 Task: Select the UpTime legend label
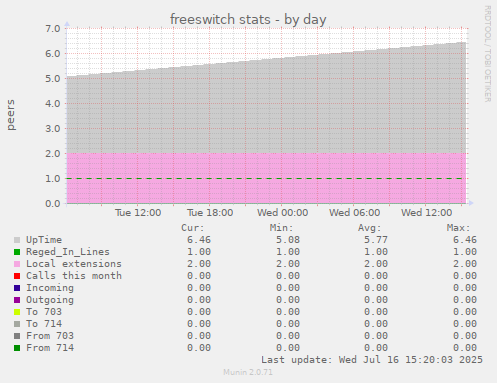(x=44, y=240)
